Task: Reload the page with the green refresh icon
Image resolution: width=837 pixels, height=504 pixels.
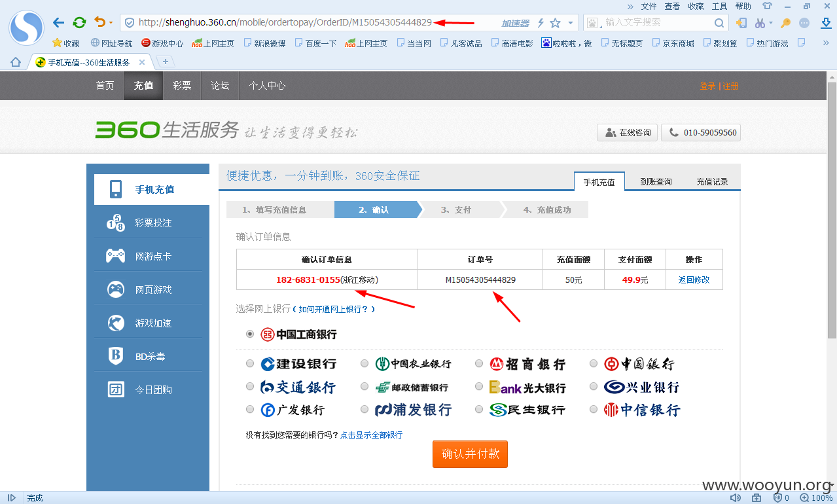Action: 79,22
